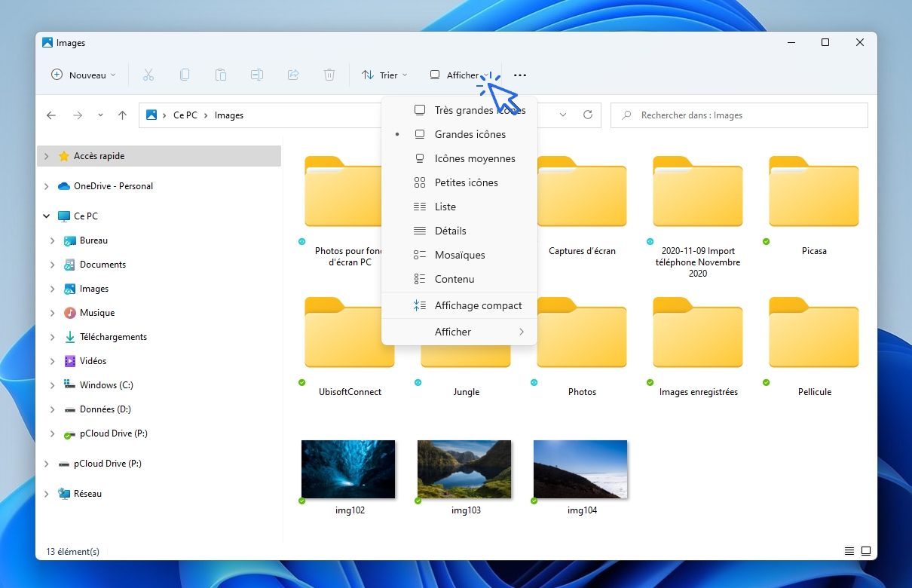
Task: Collapse the Ce PC tree node
Action: tap(47, 216)
